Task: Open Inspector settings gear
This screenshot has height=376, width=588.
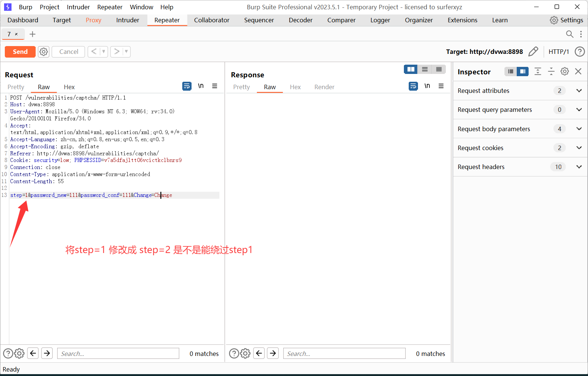Action: click(x=565, y=71)
